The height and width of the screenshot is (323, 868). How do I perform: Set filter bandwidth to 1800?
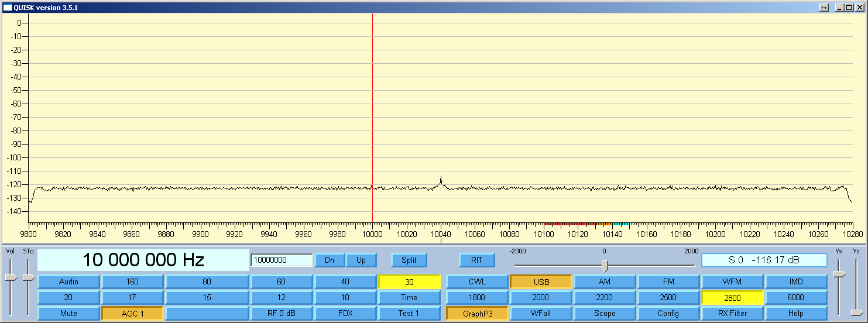(x=477, y=297)
